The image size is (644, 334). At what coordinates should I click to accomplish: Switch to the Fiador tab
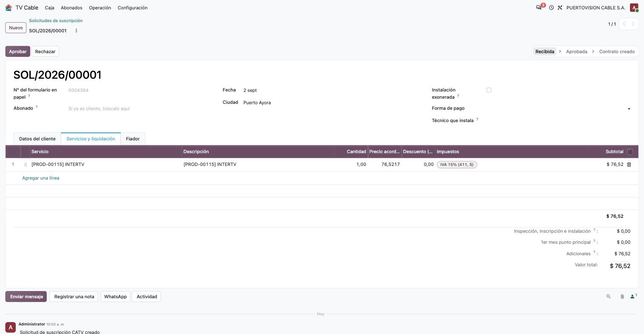pos(133,139)
